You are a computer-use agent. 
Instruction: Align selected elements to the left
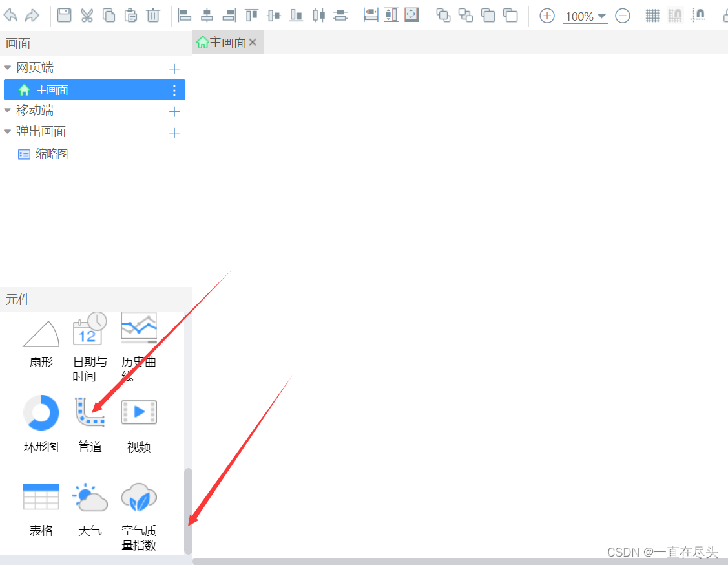(x=184, y=16)
